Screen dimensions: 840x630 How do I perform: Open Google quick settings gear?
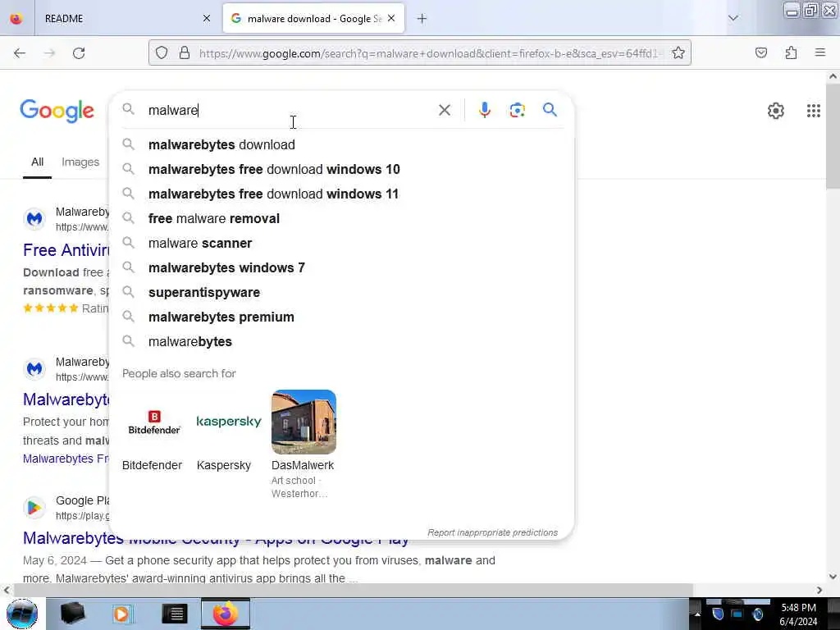click(776, 111)
